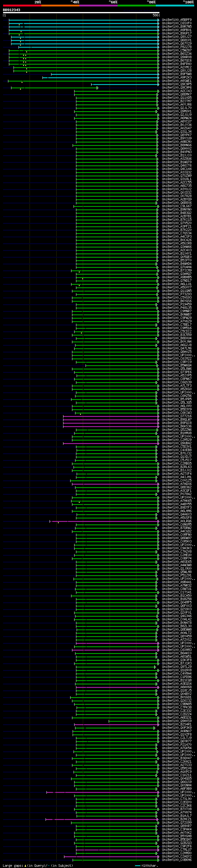Click the query end position 586

155,15
